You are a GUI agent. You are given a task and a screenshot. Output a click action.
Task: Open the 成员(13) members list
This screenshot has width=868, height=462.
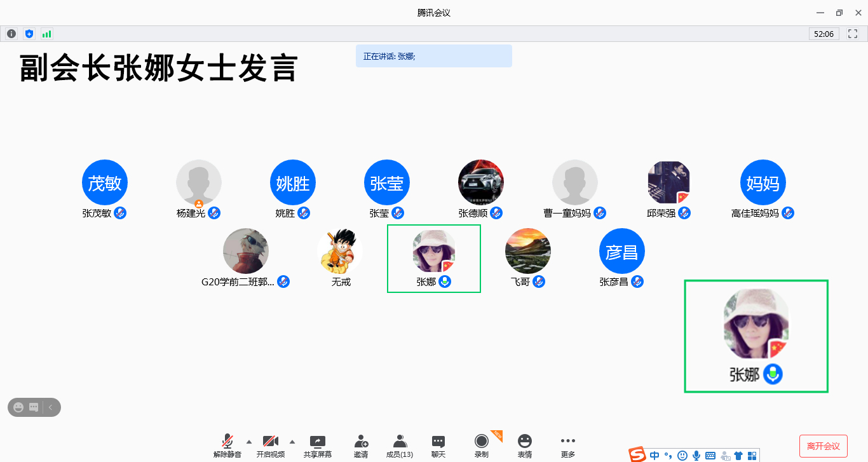click(400, 446)
